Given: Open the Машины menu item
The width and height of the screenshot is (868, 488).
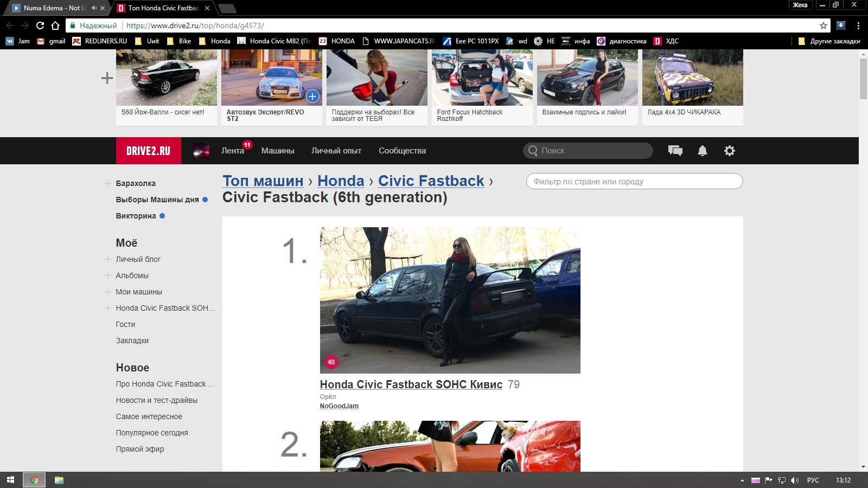Looking at the screenshot, I should pos(278,151).
